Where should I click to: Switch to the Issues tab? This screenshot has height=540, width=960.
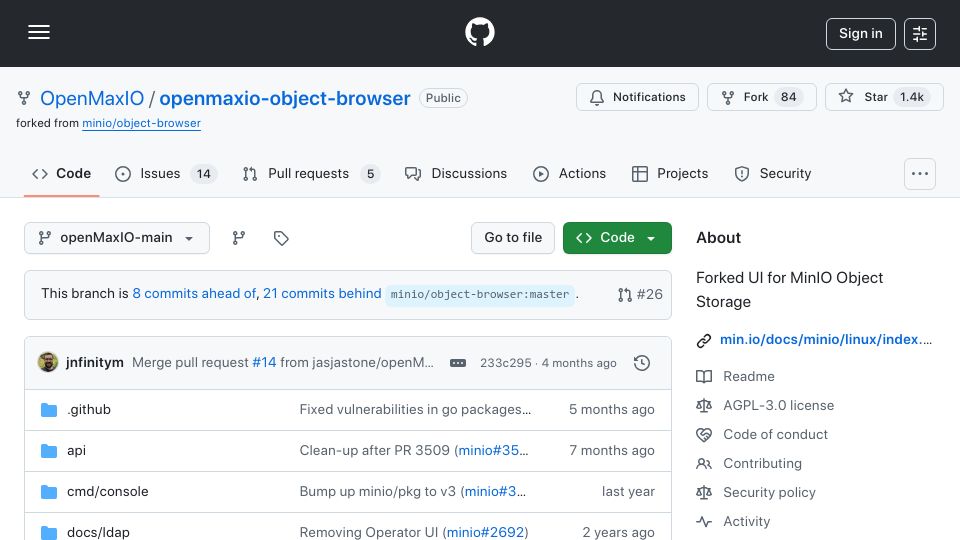click(165, 174)
